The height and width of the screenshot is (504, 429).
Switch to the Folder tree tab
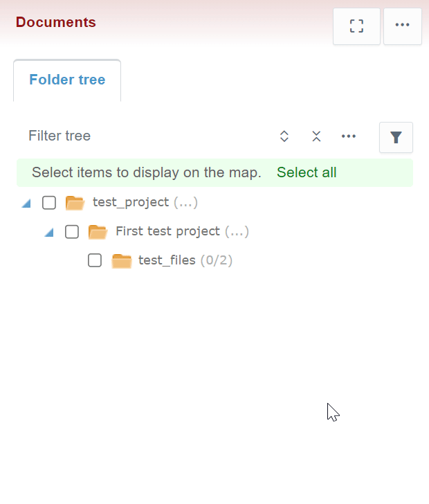tap(67, 80)
